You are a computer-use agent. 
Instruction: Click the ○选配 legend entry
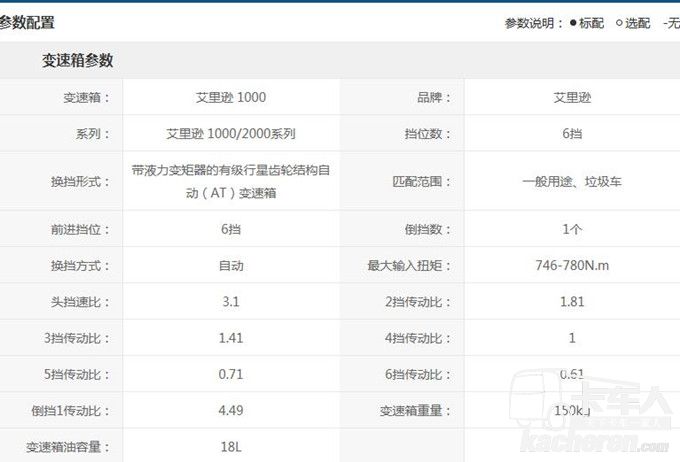click(633, 23)
